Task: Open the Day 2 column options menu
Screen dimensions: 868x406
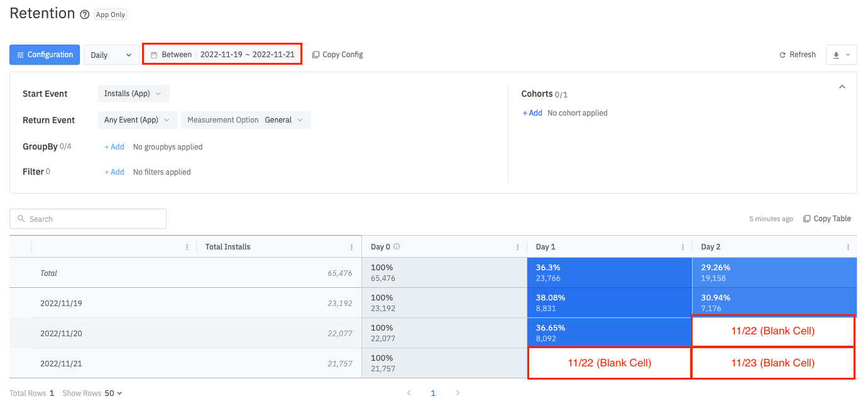Action: tap(848, 247)
